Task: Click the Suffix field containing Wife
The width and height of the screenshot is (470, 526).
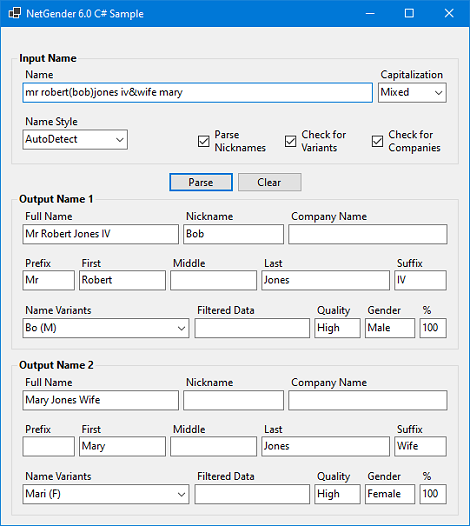Action: [x=420, y=446]
